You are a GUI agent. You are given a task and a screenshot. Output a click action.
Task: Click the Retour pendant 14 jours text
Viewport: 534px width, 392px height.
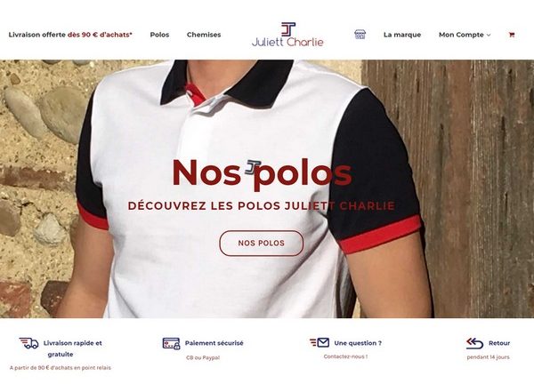pos(489,349)
